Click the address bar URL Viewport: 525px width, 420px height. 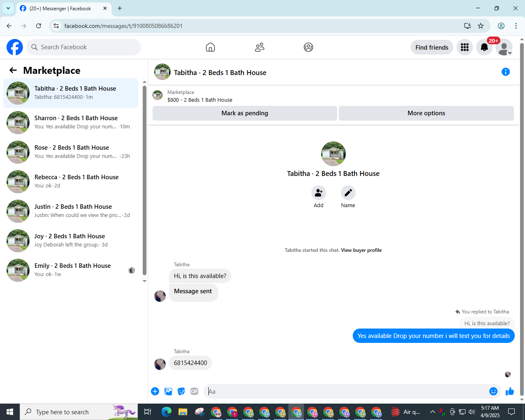click(123, 26)
